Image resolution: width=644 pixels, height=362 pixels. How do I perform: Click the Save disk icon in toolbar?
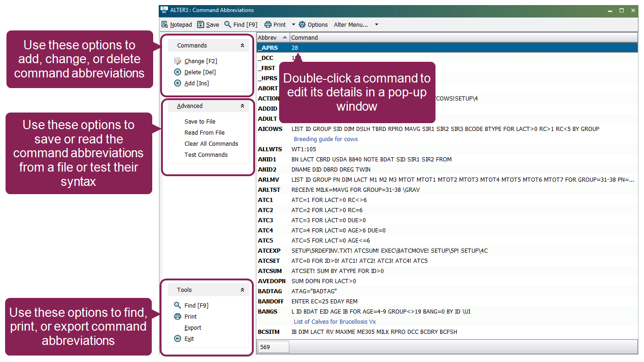201,24
